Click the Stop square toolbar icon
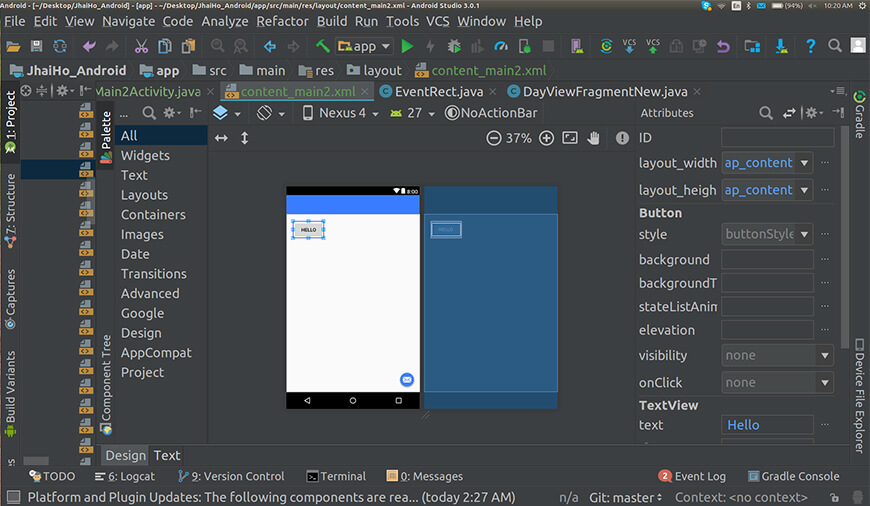The width and height of the screenshot is (870, 506). point(548,46)
